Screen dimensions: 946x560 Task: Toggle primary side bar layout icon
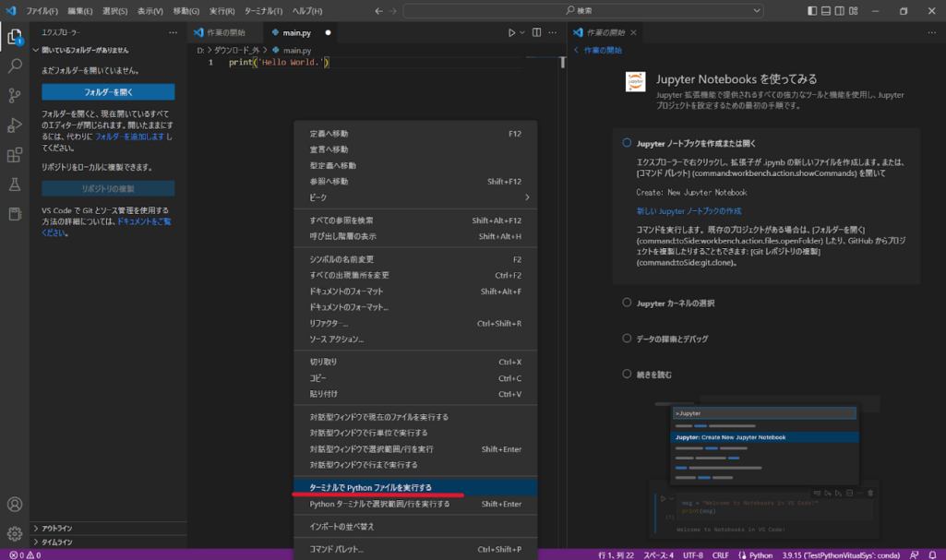pos(812,11)
